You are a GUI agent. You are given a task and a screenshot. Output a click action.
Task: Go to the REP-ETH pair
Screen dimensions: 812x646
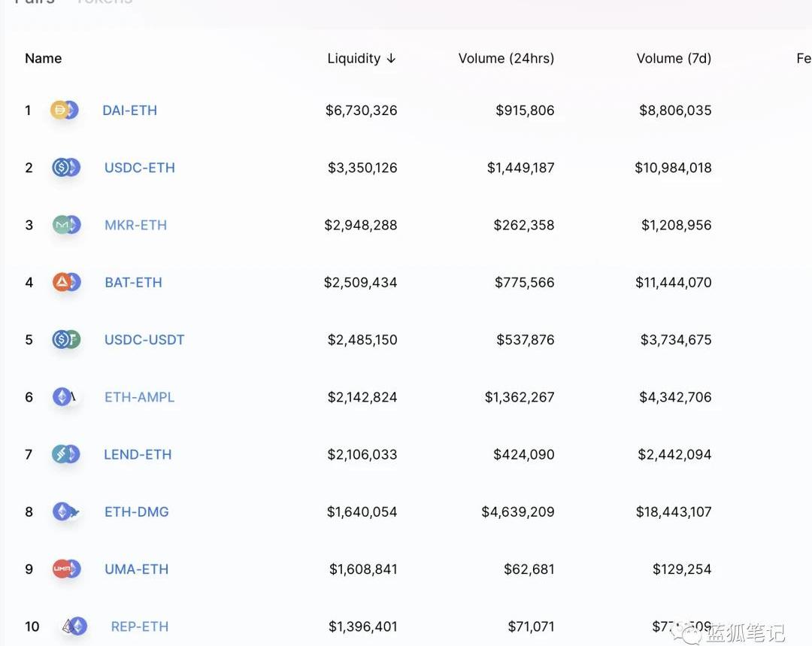pos(140,627)
